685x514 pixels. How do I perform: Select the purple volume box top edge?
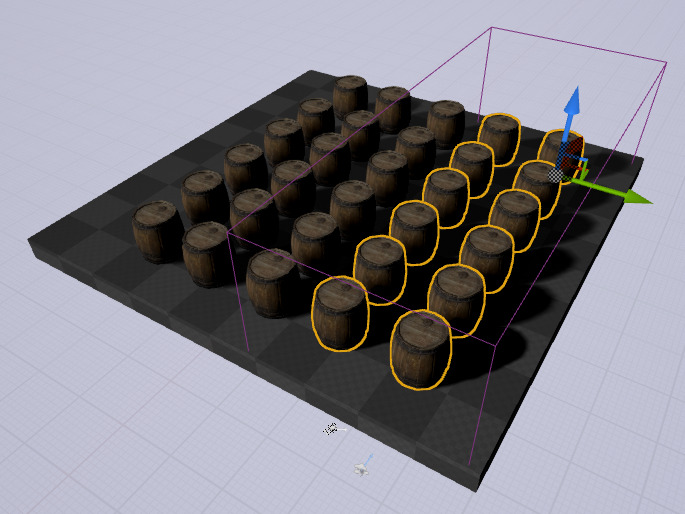coord(579,45)
